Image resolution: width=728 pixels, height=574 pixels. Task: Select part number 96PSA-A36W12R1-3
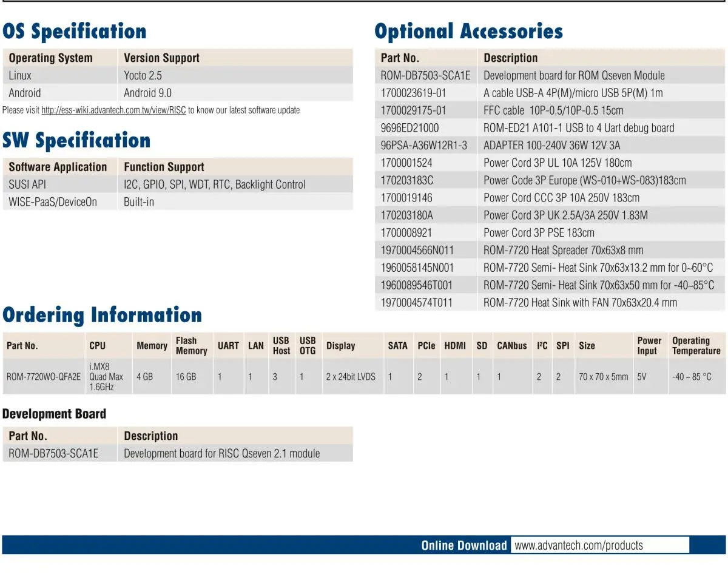tap(424, 146)
